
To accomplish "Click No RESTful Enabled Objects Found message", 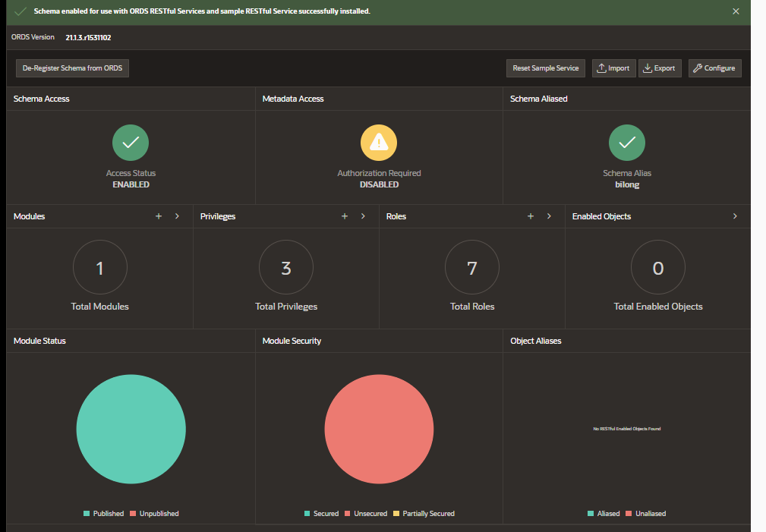I will (627, 429).
